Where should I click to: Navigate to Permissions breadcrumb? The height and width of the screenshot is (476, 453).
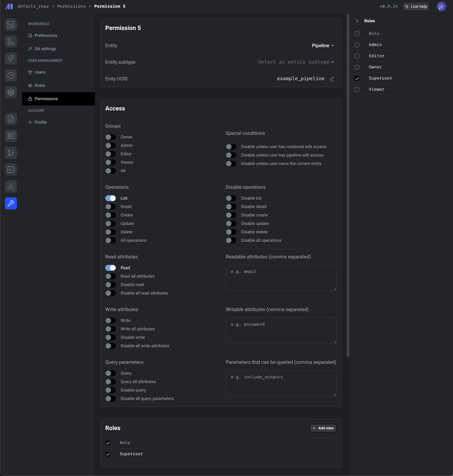[x=71, y=6]
